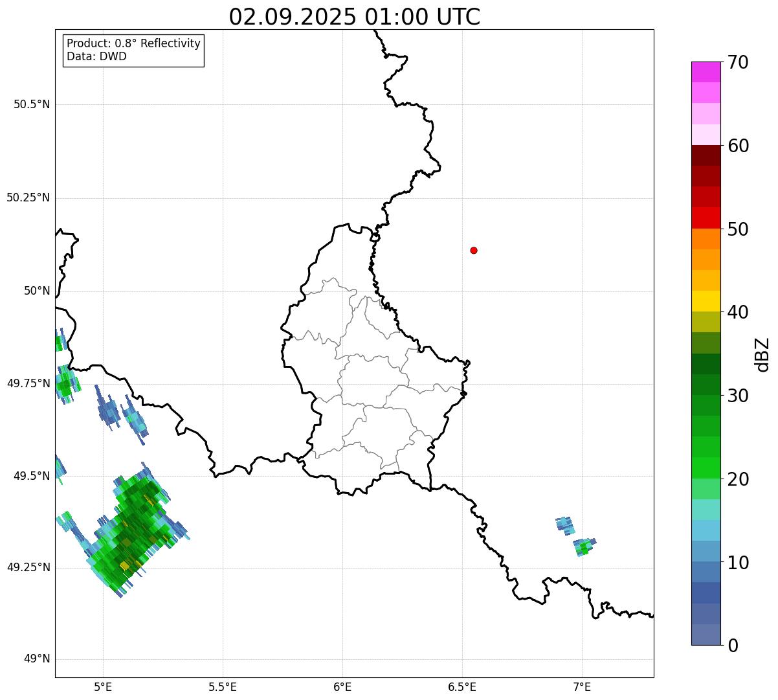778x700 pixels.
Task: Click the 49.25°N latitude tick label
Action: coord(28,567)
